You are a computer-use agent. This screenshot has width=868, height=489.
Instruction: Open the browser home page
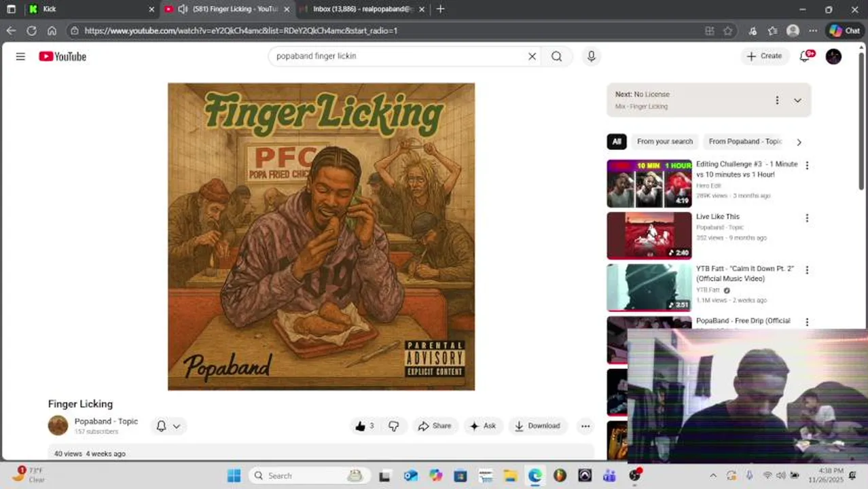tap(52, 31)
